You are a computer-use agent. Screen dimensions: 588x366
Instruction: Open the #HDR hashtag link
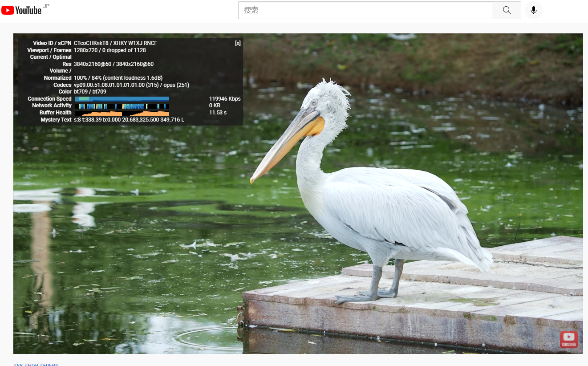(x=31, y=365)
